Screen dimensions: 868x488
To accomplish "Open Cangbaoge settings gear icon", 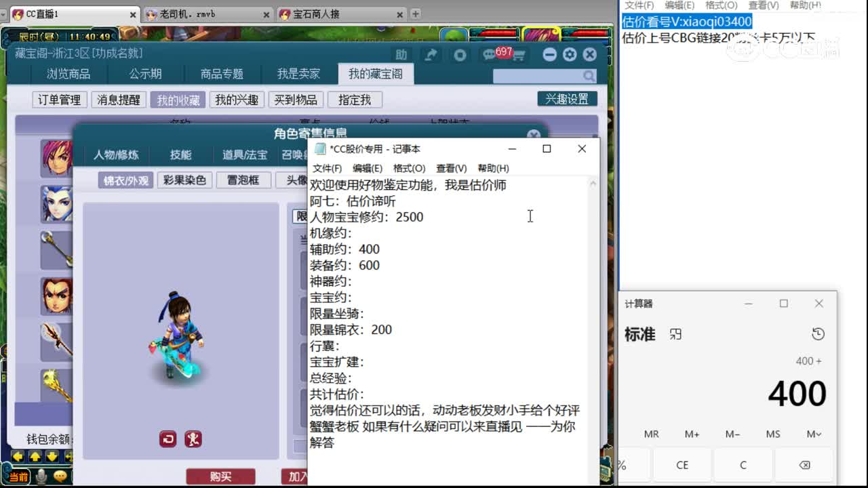I will (570, 55).
